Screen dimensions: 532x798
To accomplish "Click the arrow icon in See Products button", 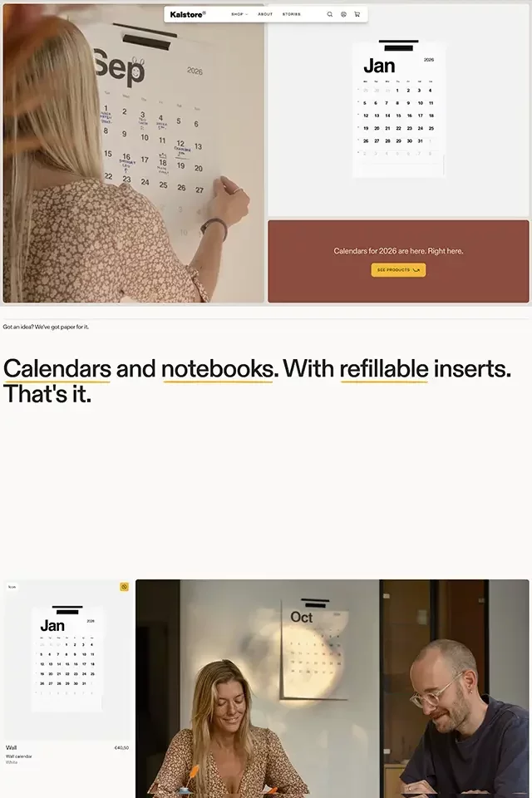I will click(x=416, y=270).
